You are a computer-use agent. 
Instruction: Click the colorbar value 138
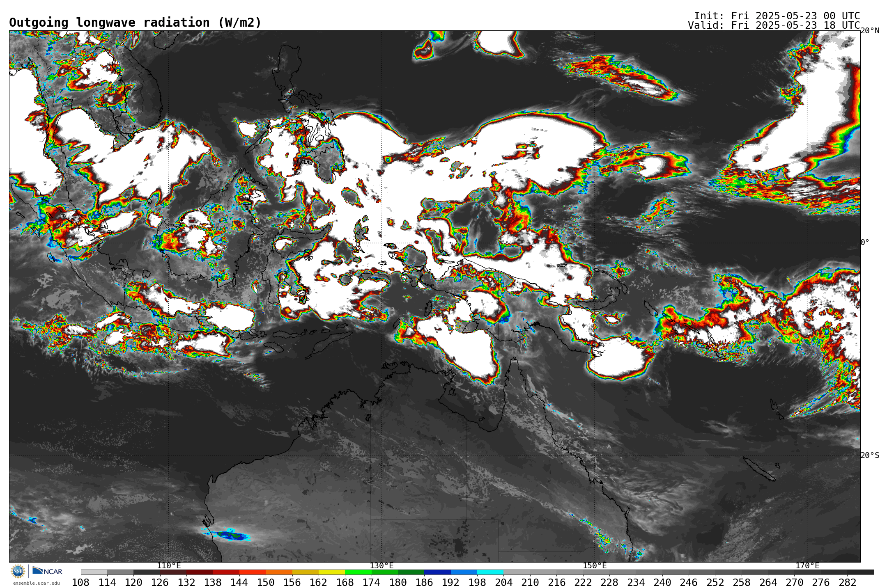pyautogui.click(x=213, y=583)
